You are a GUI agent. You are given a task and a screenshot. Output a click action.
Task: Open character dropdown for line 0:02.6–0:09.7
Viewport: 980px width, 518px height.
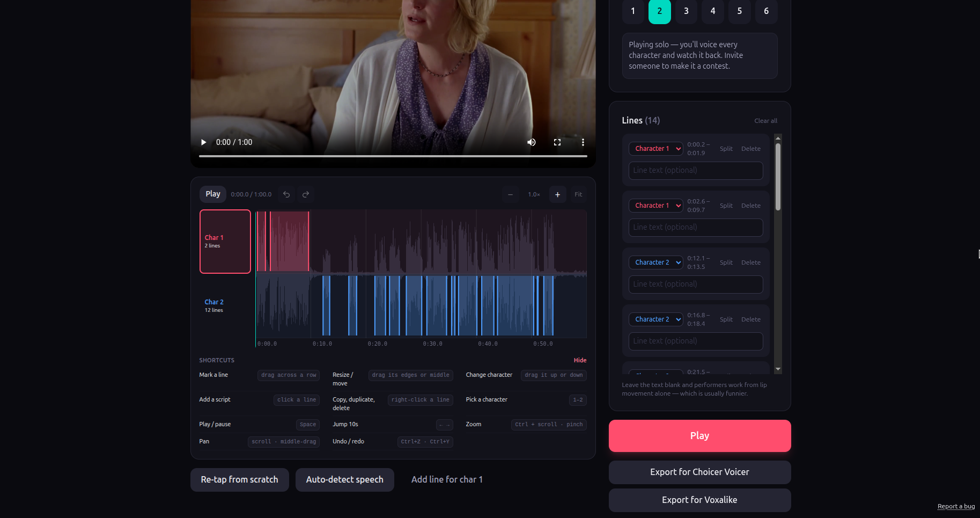656,206
